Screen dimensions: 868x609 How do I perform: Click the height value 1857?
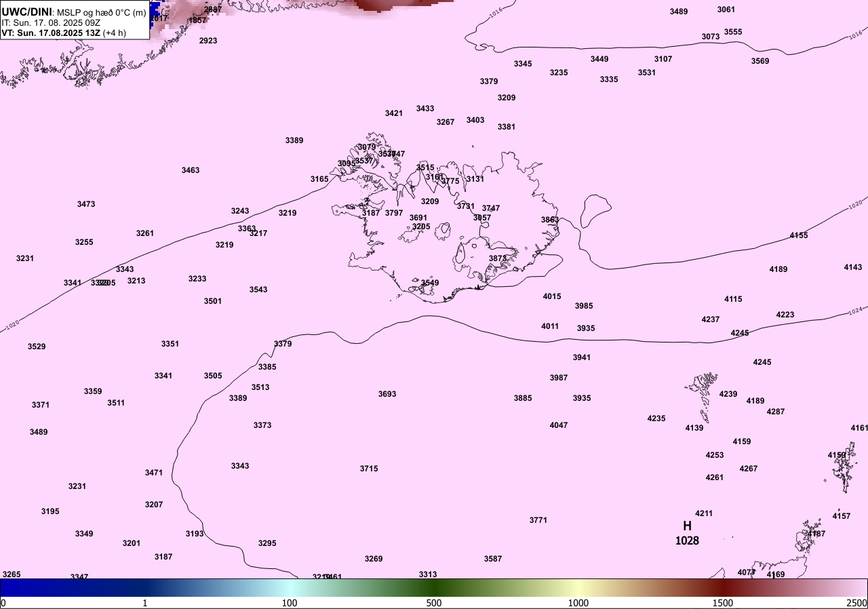tap(197, 20)
